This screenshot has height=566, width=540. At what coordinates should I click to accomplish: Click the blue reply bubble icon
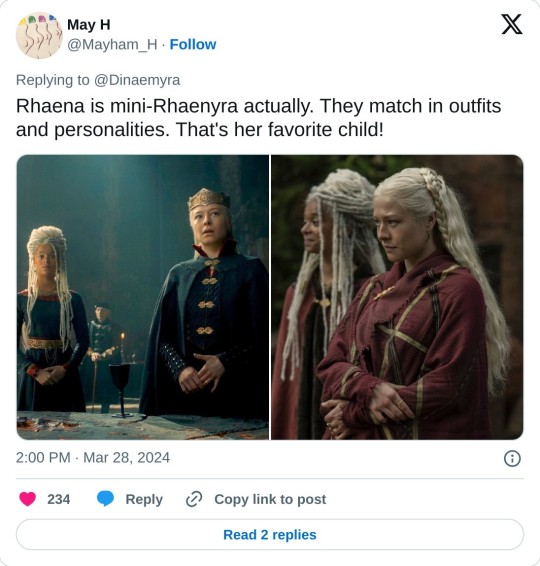[x=105, y=499]
